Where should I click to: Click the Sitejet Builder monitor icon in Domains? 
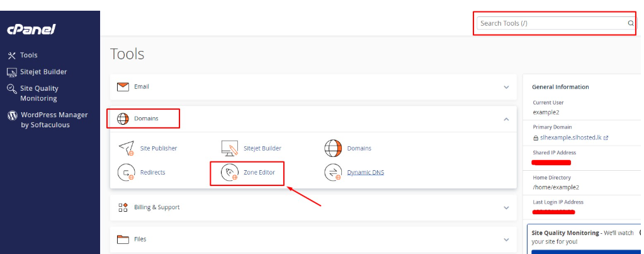(x=229, y=148)
